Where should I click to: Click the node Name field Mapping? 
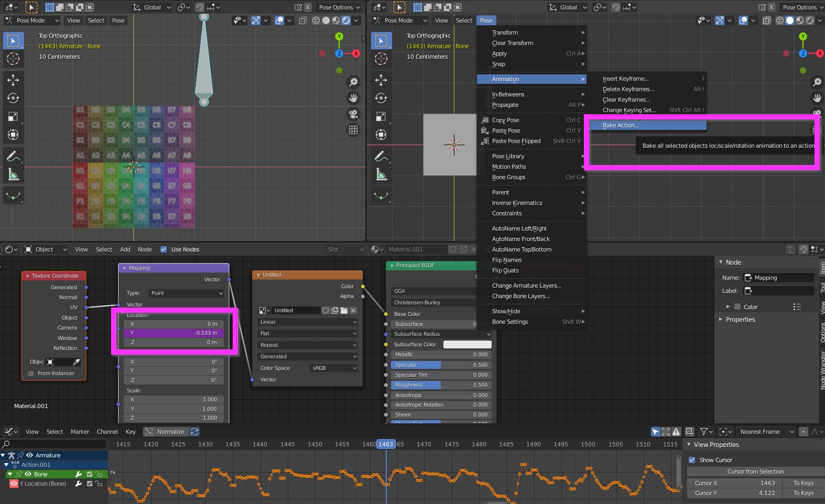(x=779, y=278)
